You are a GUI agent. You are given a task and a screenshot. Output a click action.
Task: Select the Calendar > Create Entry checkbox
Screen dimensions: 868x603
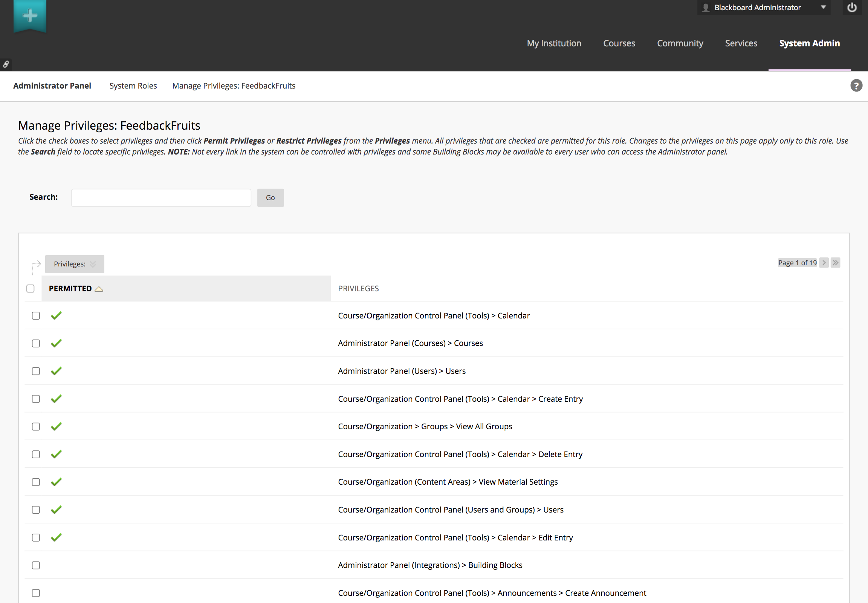click(36, 399)
